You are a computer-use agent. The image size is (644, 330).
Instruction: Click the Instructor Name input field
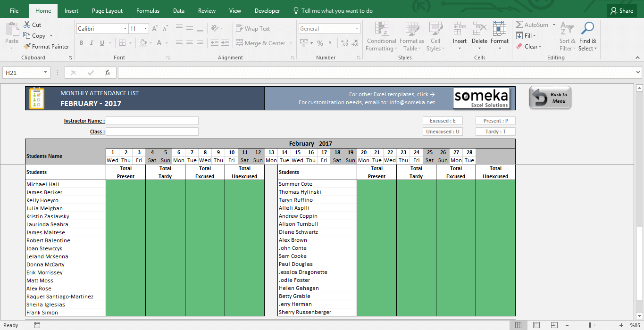[x=152, y=121]
